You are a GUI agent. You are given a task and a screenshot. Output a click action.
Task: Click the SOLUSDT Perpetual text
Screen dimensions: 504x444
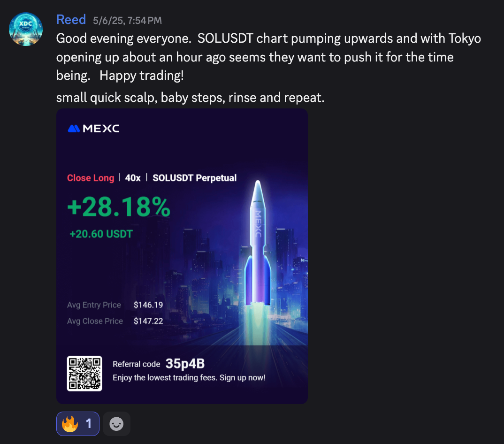click(194, 178)
